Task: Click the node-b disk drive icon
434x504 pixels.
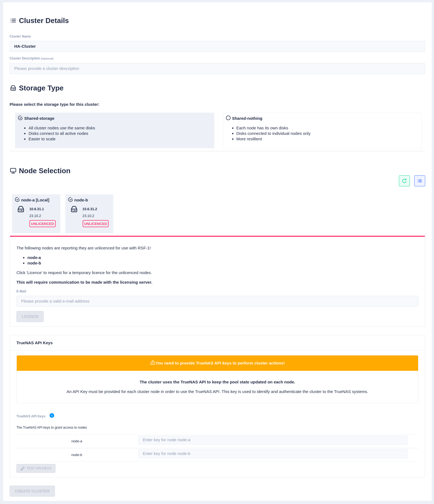Action: pyautogui.click(x=74, y=209)
